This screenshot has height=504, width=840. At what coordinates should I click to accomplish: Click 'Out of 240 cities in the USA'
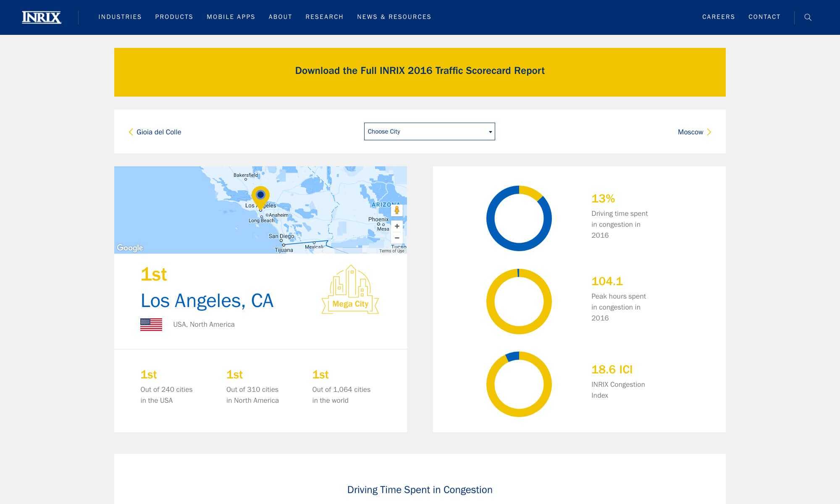point(166,395)
